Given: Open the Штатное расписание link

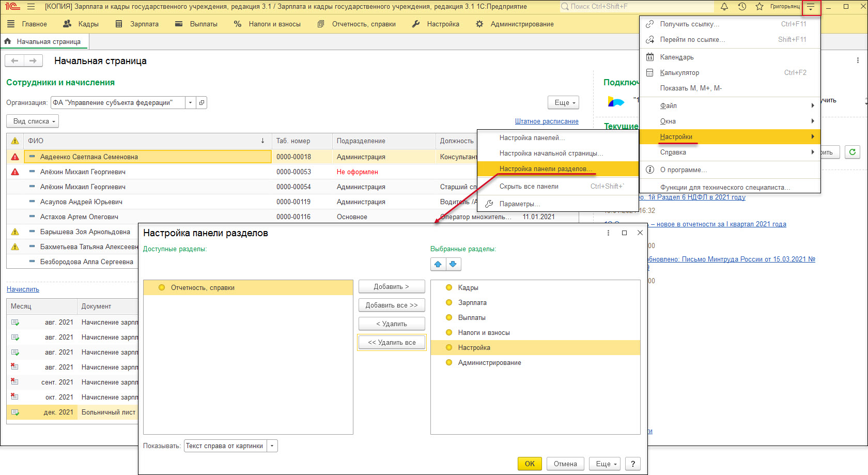Looking at the screenshot, I should (x=547, y=121).
